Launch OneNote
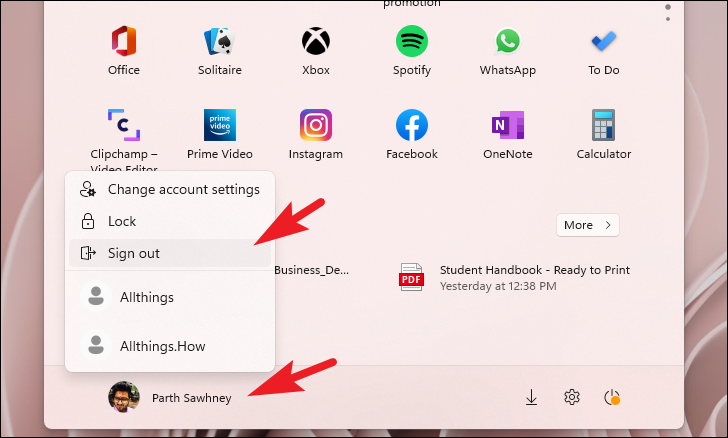This screenshot has width=728, height=438. (507, 134)
